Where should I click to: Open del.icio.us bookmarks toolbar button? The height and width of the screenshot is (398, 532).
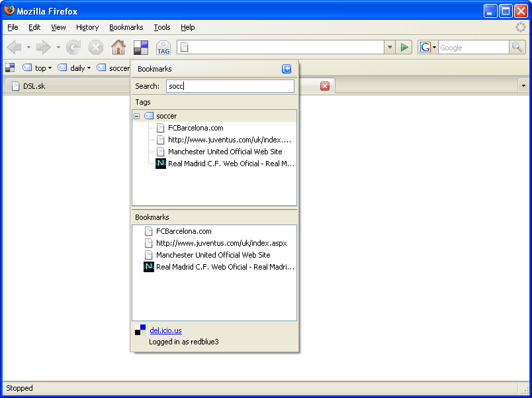(x=141, y=48)
